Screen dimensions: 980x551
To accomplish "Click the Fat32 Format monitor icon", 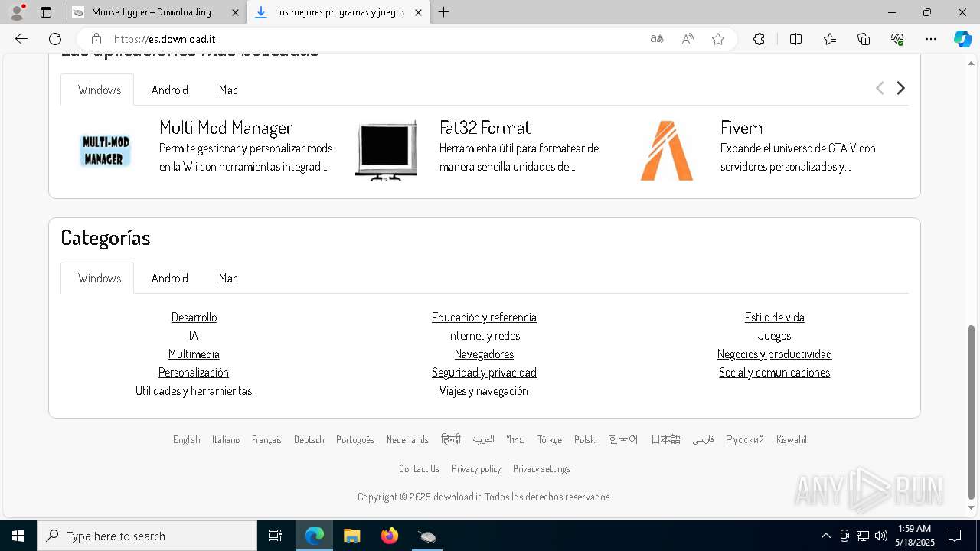I will pyautogui.click(x=386, y=151).
